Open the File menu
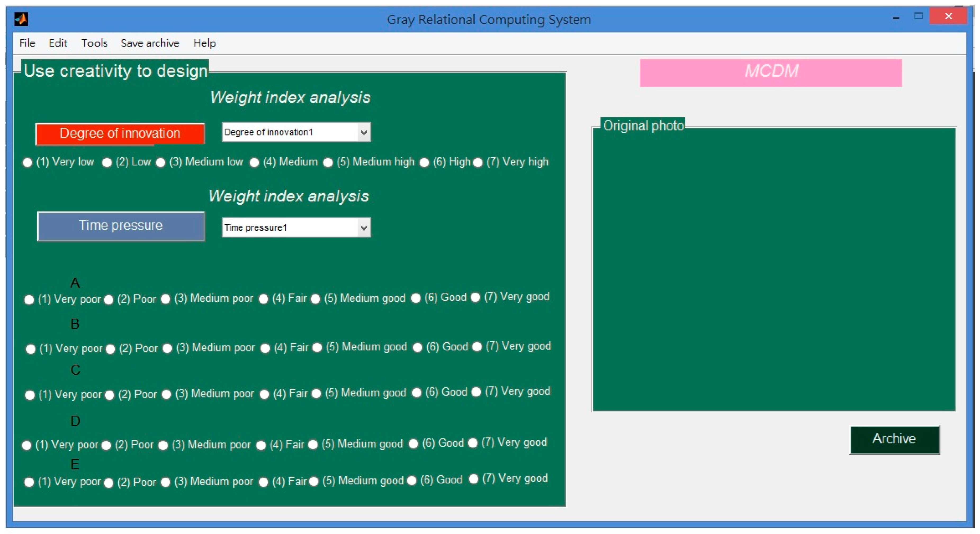980x534 pixels. pyautogui.click(x=27, y=43)
